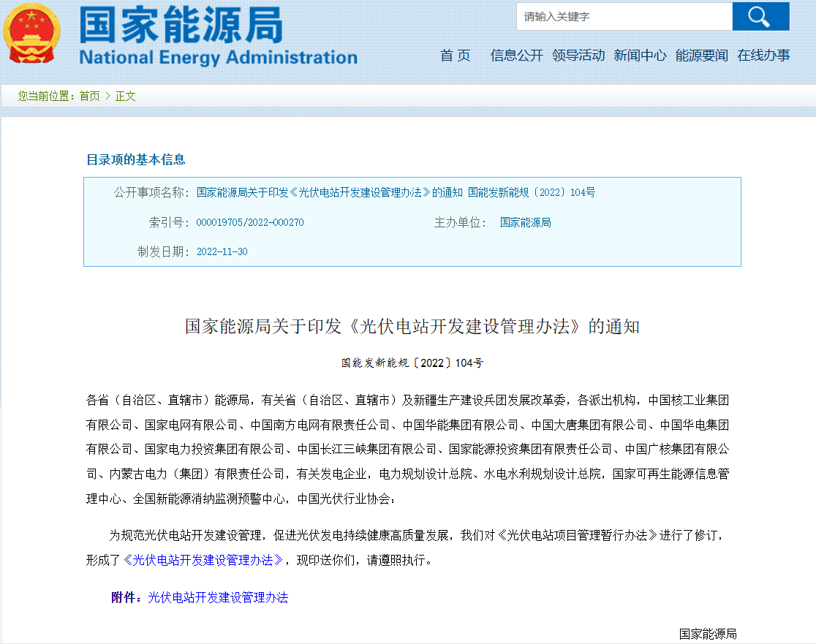Click the 首页 breadcrumb link
Screen dimensions: 816x644
tap(89, 96)
